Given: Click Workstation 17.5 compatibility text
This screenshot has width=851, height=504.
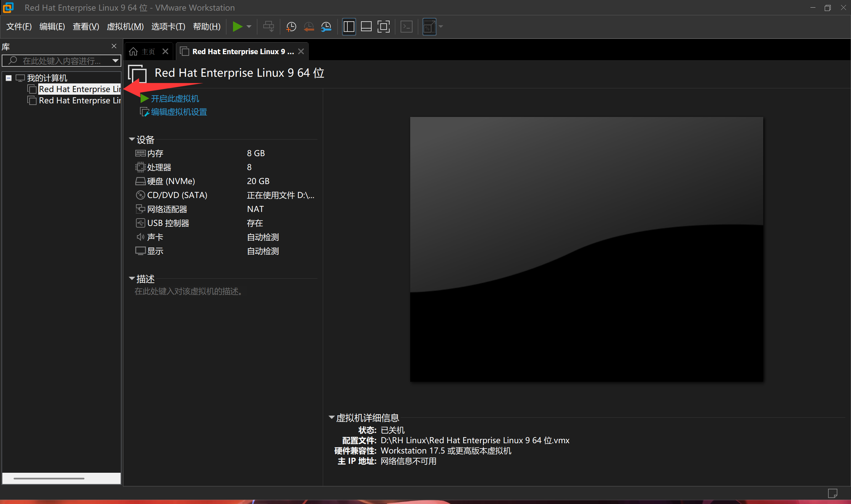Looking at the screenshot, I should [446, 451].
